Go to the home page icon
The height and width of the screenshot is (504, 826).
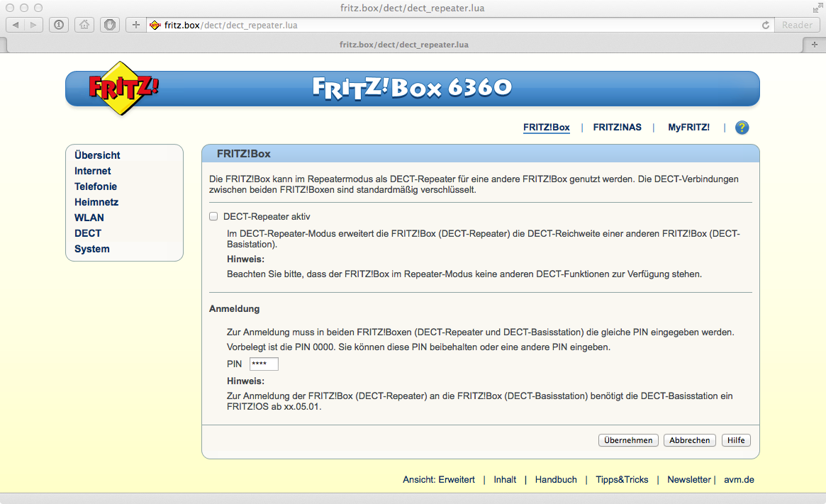84,25
